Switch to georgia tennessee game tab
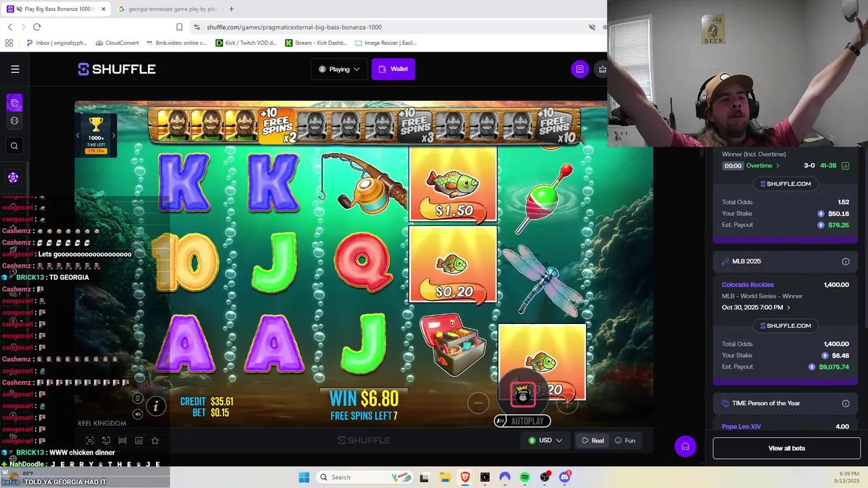 167,9
